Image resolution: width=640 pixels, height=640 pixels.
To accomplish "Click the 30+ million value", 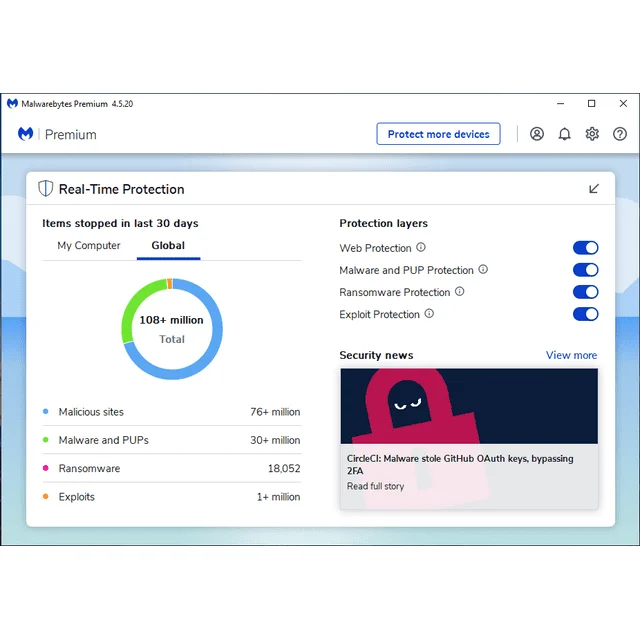I will (x=275, y=440).
